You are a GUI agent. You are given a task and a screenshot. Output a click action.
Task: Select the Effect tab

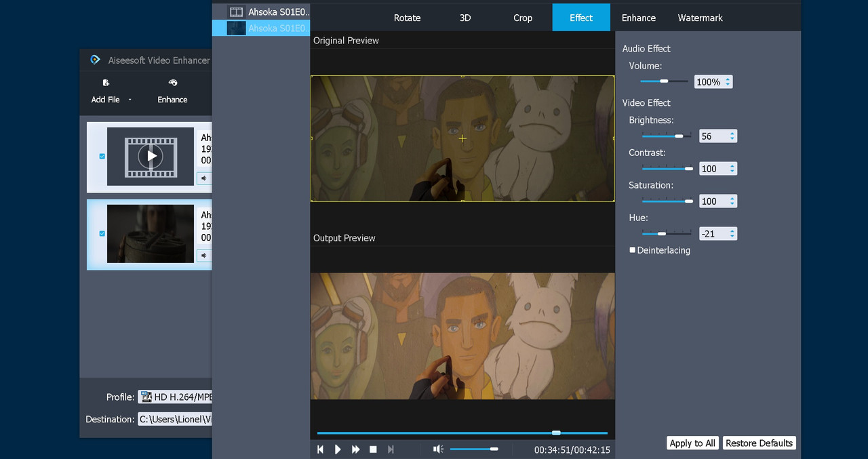(581, 18)
